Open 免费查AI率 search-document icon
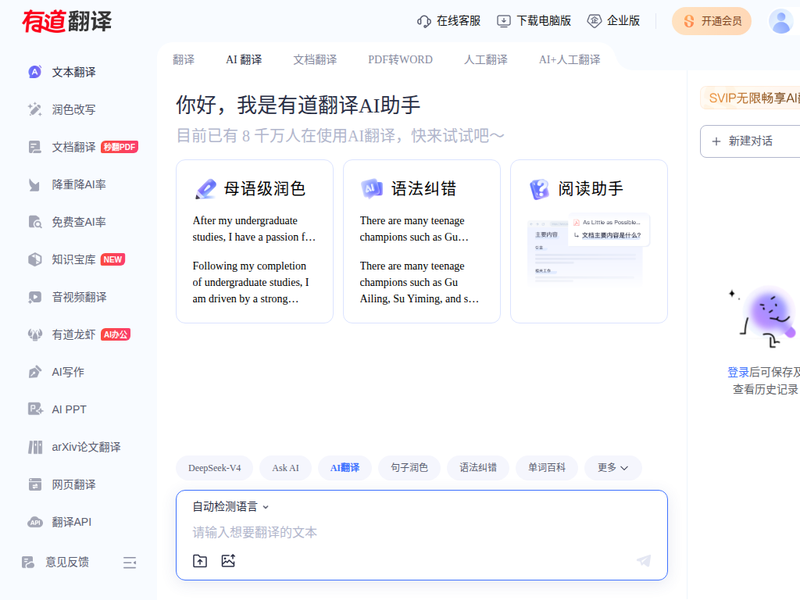 (x=35, y=222)
